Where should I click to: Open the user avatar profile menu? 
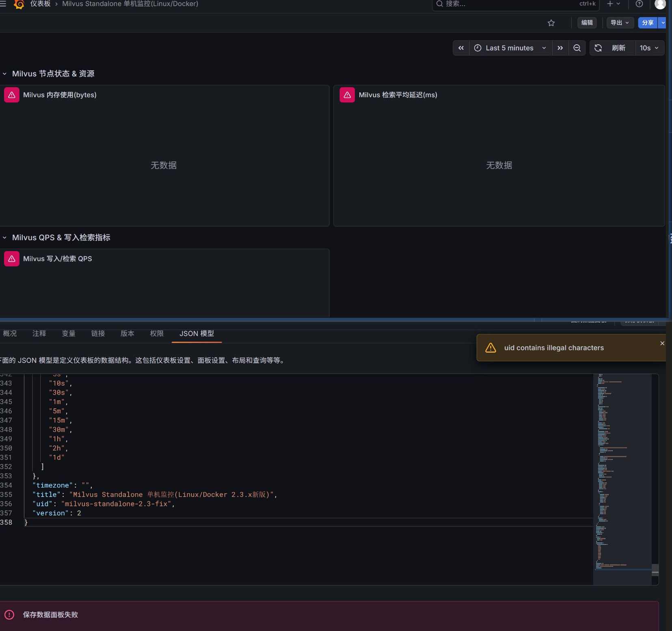660,4
